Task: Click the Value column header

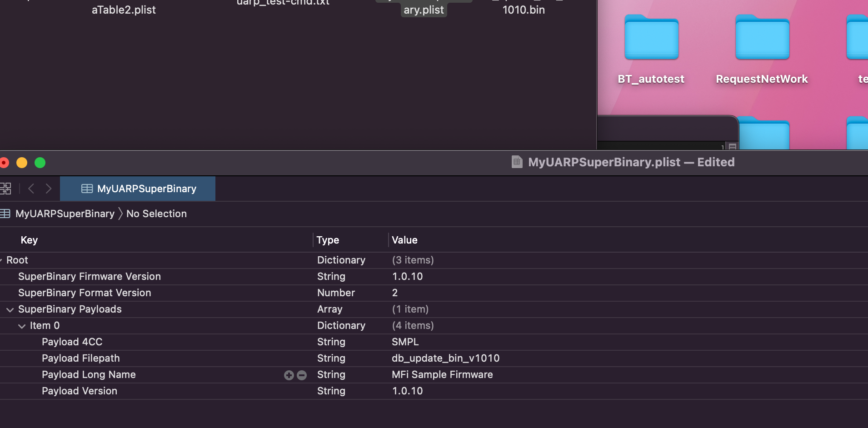Action: coord(404,240)
